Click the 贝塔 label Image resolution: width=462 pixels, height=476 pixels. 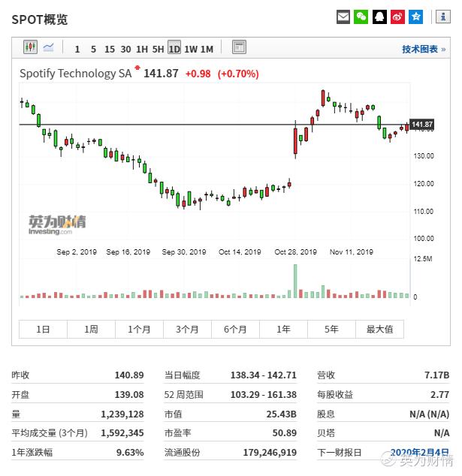[326, 433]
